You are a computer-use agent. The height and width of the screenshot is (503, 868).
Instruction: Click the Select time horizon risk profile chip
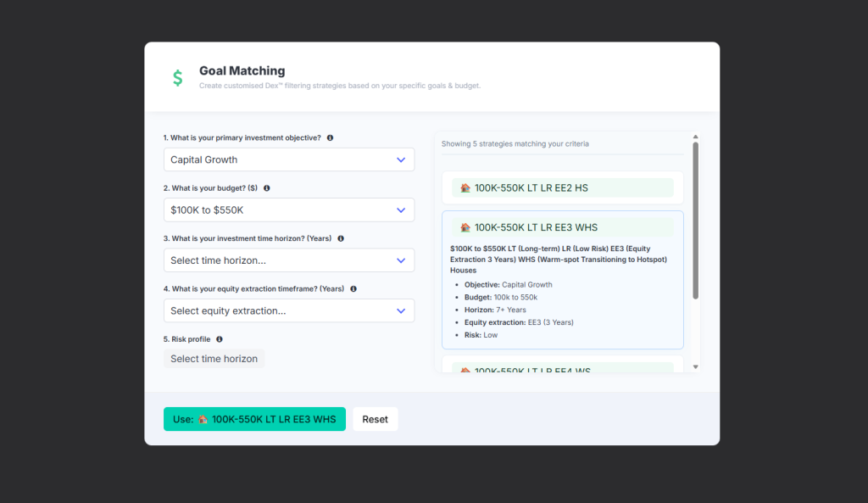click(214, 359)
